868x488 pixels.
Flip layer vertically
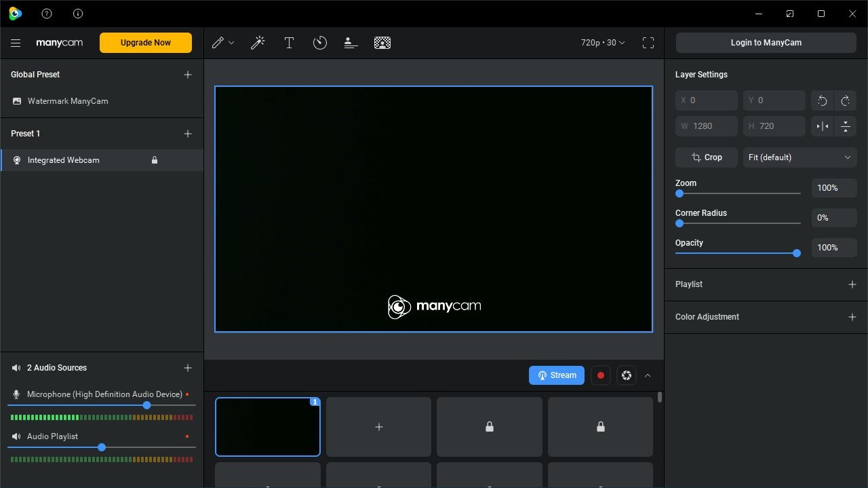pyautogui.click(x=846, y=126)
